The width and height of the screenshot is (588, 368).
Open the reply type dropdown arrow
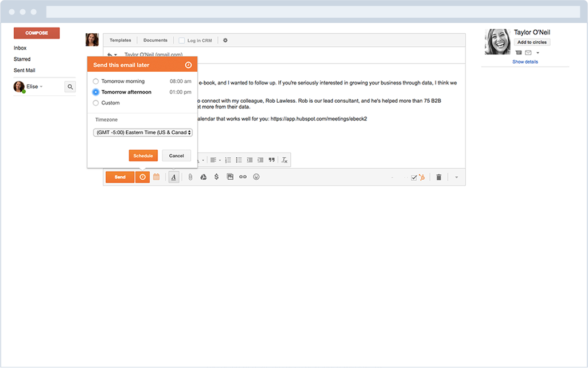click(x=115, y=54)
